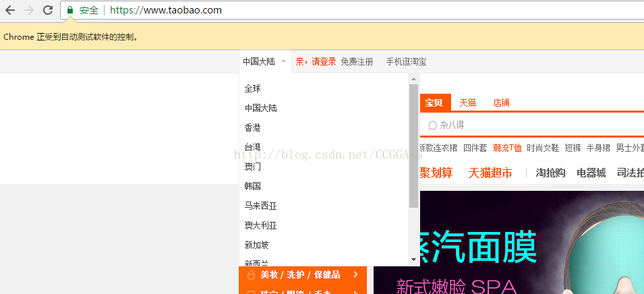Click the region list scrollbar thumb
The height and width of the screenshot is (294, 644).
point(413,146)
